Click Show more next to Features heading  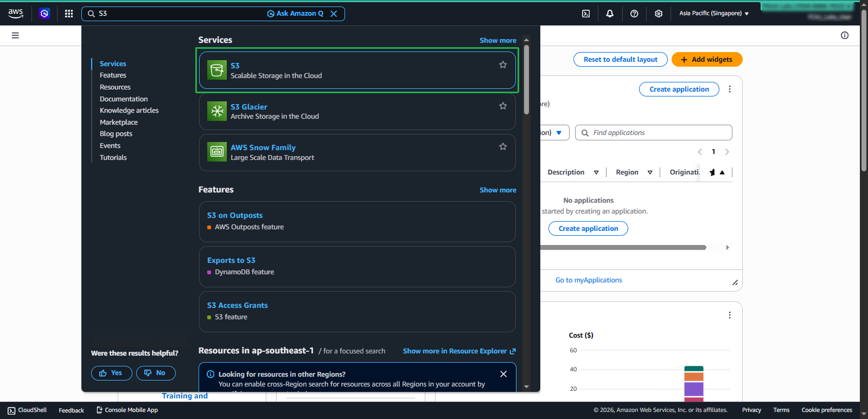(x=498, y=190)
